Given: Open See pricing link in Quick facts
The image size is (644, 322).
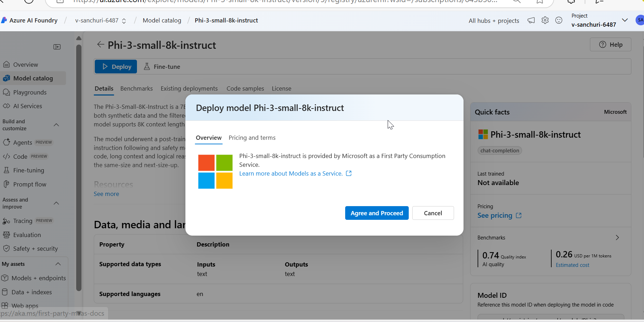Looking at the screenshot, I should [499, 215].
